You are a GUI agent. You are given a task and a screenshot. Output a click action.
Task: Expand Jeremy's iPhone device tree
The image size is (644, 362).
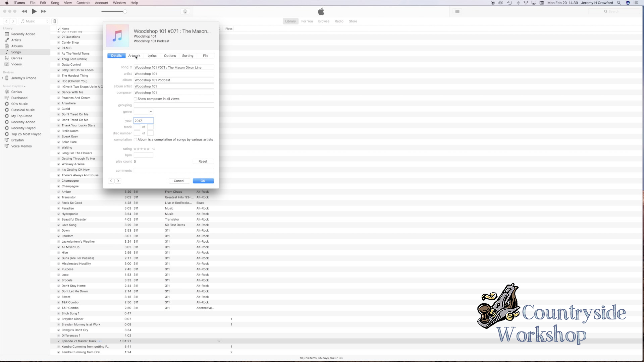pos(3,78)
